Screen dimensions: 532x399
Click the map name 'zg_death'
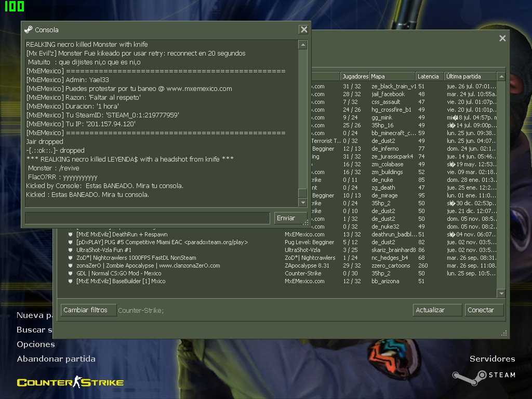(x=383, y=188)
